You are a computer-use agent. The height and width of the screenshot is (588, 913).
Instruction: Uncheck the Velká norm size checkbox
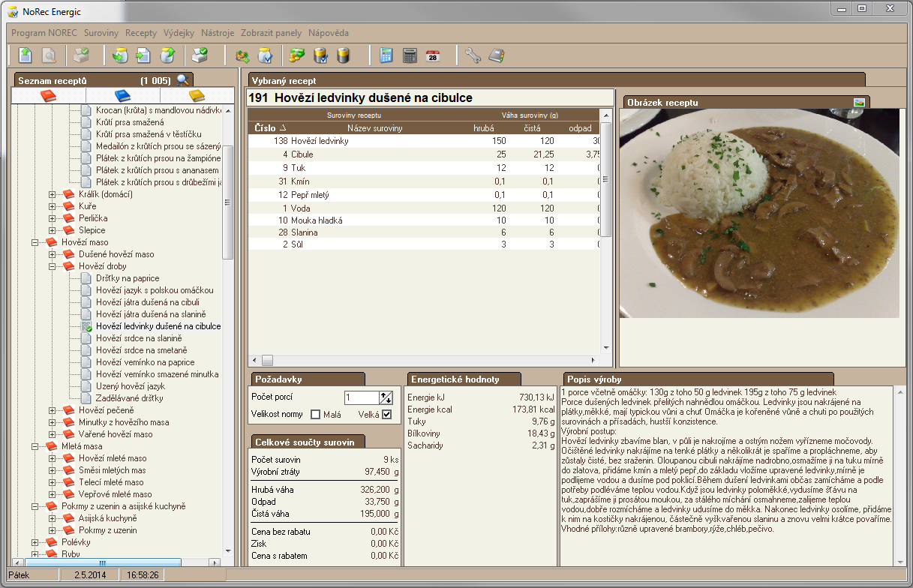(x=386, y=415)
